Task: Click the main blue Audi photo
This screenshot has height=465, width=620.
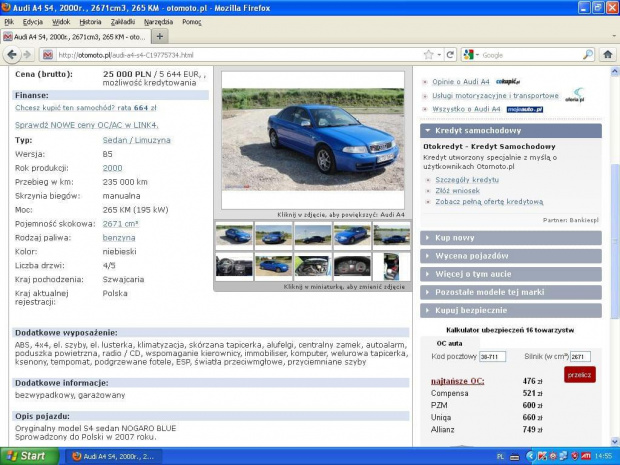Action: click(x=313, y=140)
